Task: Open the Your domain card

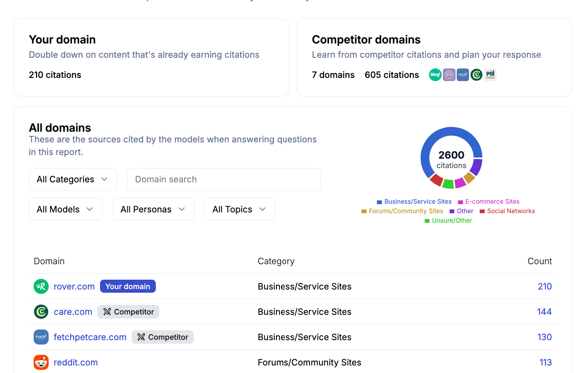Action: click(x=151, y=57)
